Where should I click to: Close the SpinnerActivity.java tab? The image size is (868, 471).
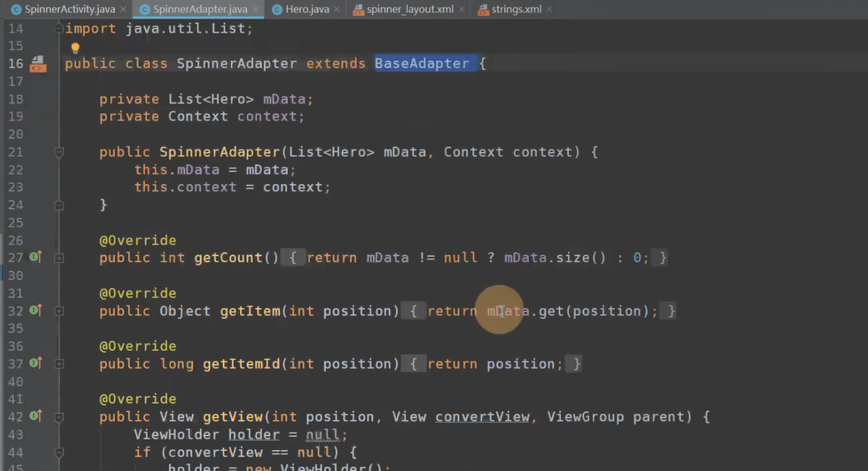(123, 9)
